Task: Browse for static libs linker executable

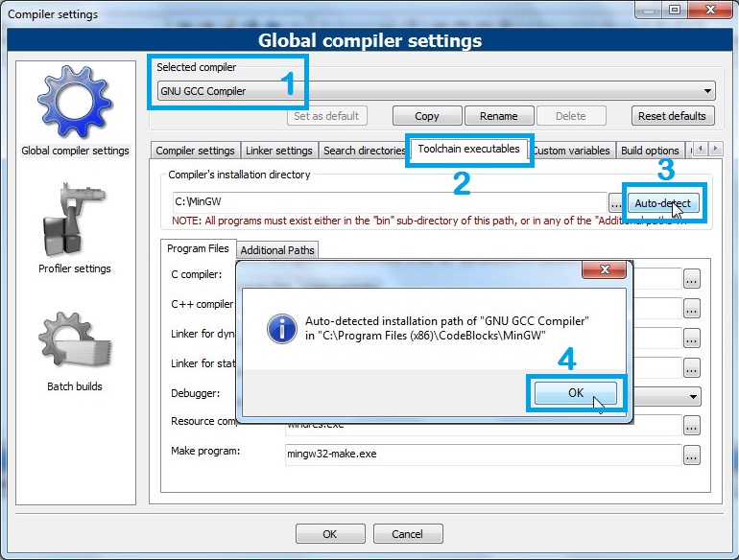Action: click(x=691, y=368)
